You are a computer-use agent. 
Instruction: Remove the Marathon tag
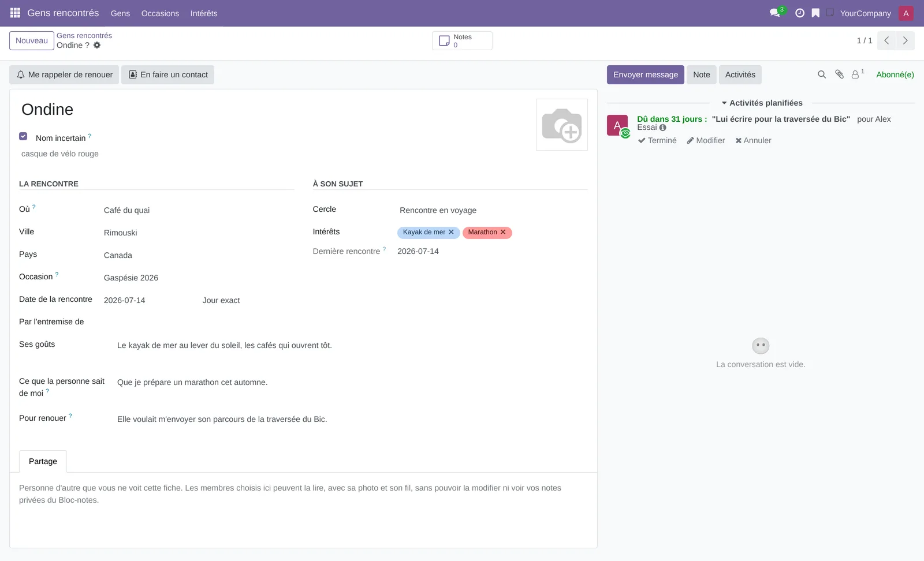point(503,232)
